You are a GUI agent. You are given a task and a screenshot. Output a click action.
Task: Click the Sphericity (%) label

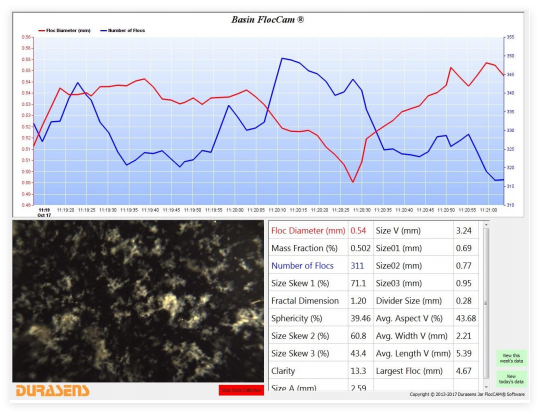tap(297, 318)
